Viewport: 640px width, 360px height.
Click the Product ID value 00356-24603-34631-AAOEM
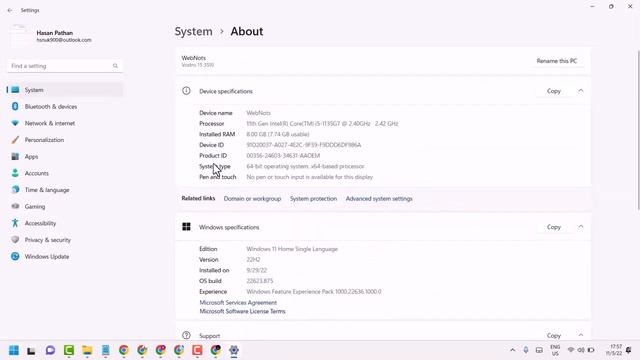click(283, 156)
